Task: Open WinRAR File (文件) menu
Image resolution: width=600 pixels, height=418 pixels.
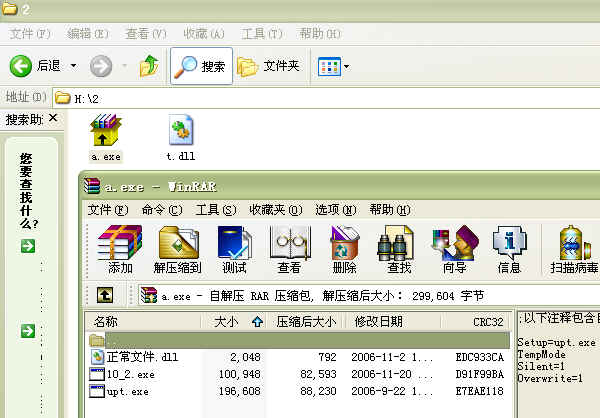Action: tap(108, 210)
